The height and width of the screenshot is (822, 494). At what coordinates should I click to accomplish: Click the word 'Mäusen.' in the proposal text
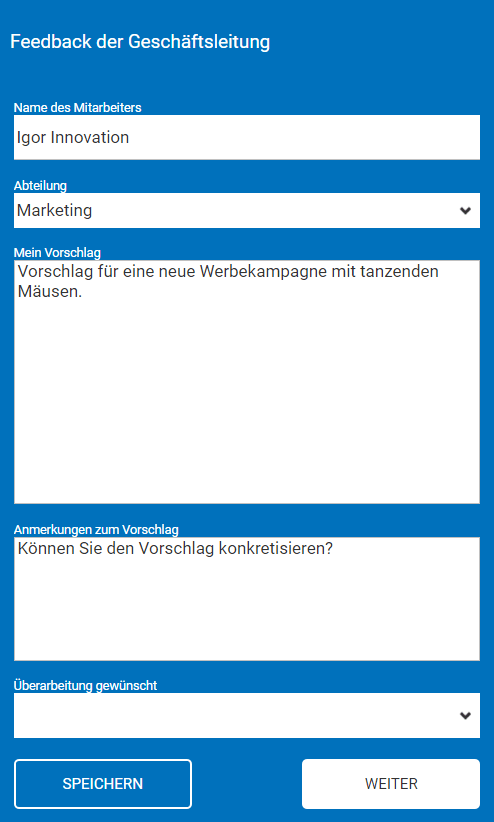[50, 291]
